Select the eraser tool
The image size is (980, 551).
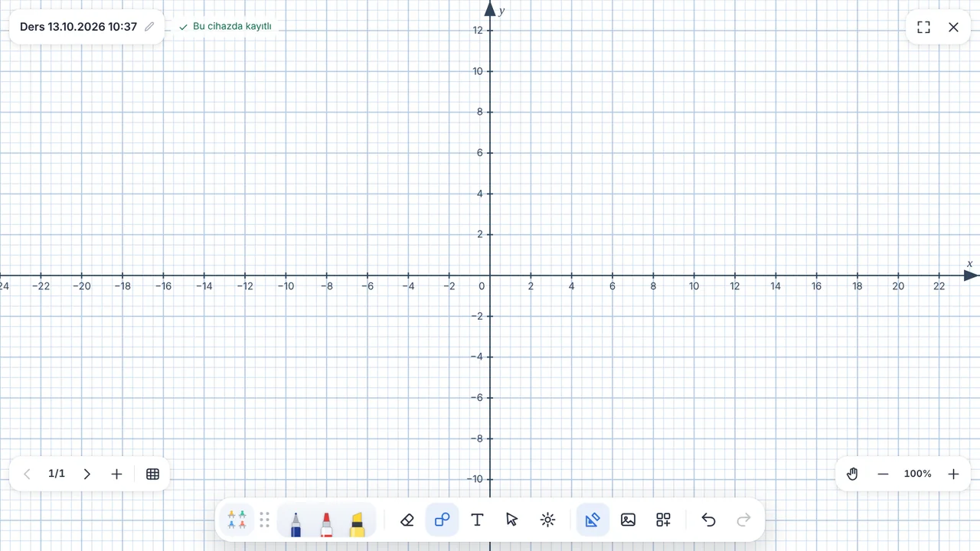(x=407, y=520)
